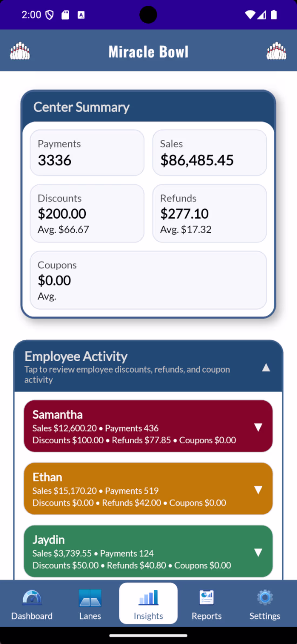This screenshot has height=644, width=297.
Task: Expand Ethan's activity details arrow
Action: click(258, 490)
